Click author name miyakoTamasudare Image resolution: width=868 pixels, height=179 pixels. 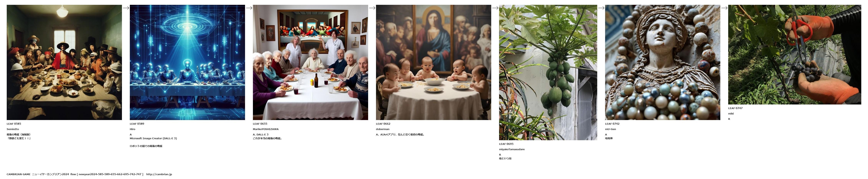512,149
